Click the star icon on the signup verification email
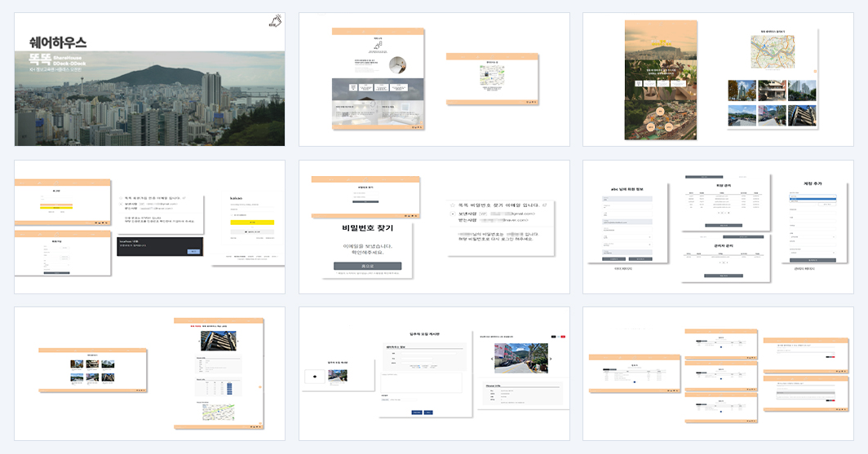The height and width of the screenshot is (454, 868). (x=122, y=197)
